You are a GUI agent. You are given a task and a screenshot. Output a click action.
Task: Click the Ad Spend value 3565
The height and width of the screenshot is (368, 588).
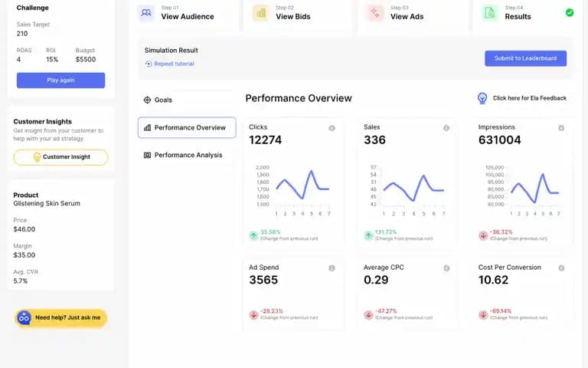click(x=263, y=280)
